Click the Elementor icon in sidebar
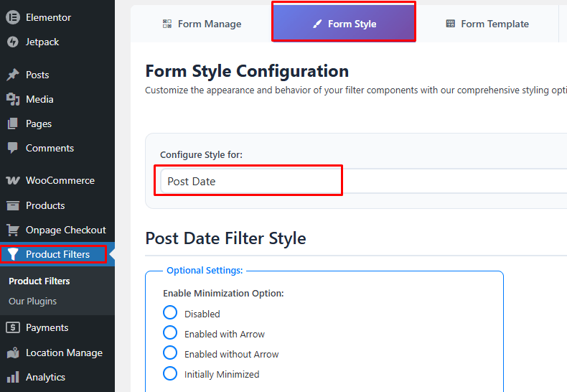 click(x=13, y=17)
